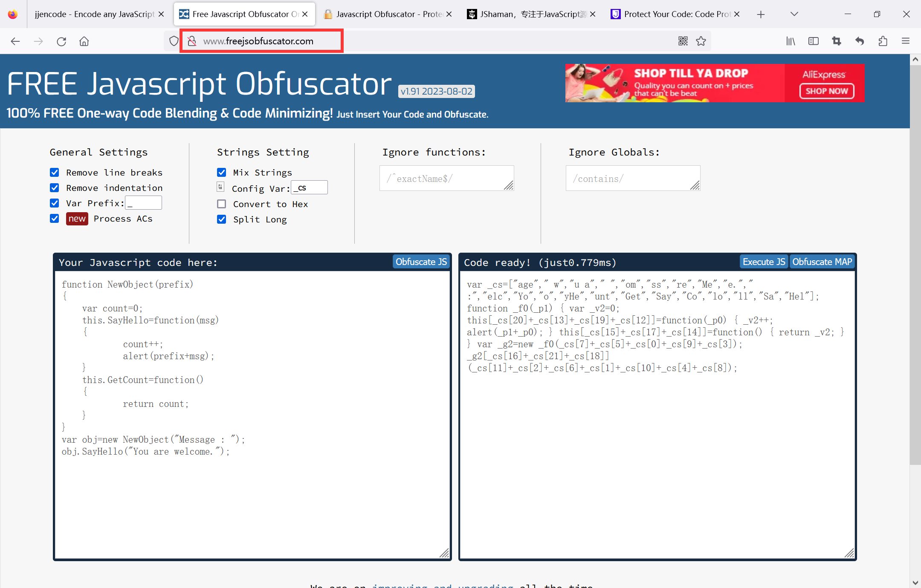Open the extensions puzzle icon
Screen dimensions: 921x588
tap(883, 41)
